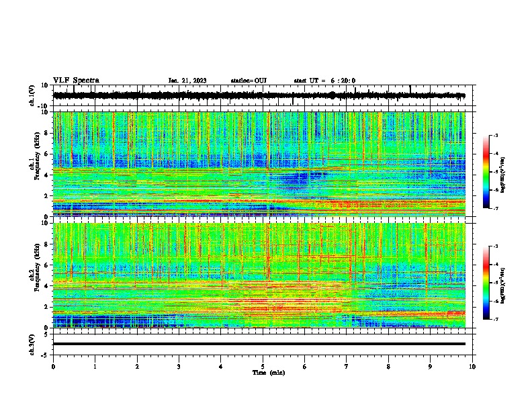Click the ch.2 colorbar log(PSD) units label

(x=503, y=285)
